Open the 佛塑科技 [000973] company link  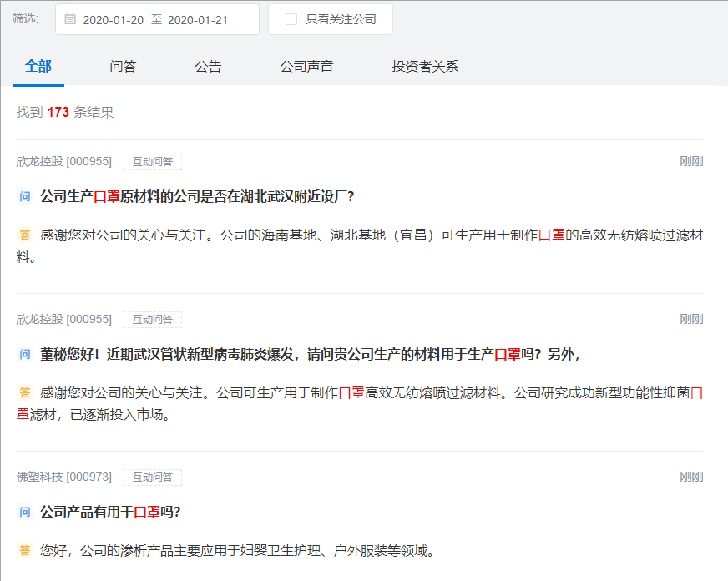pyautogui.click(x=64, y=477)
